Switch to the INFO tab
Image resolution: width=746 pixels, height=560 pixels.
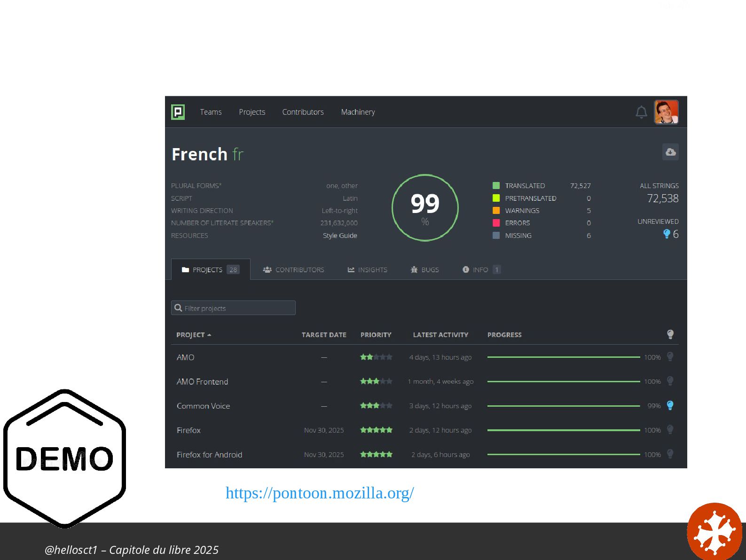[x=481, y=270]
